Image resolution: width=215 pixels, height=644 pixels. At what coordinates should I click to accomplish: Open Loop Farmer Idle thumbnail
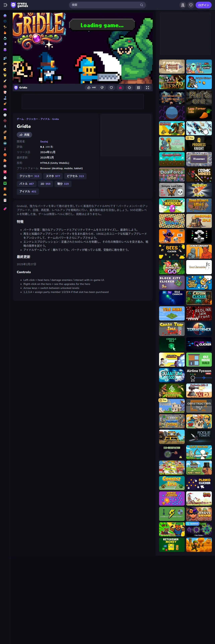point(199,113)
